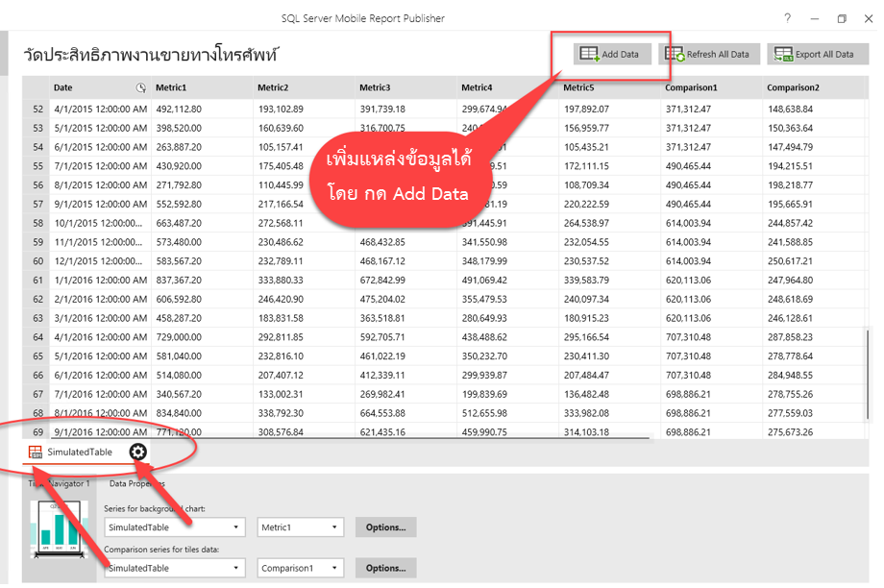This screenshot has width=884, height=588.
Task: Click the Metric5 column header
Action: (581, 87)
